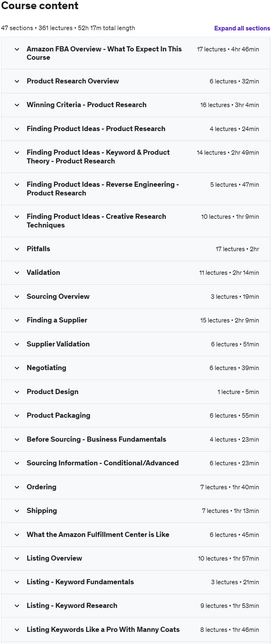The width and height of the screenshot is (271, 644).
Task: Open What the Amazon Fulfillment Center section
Action: tap(98, 535)
